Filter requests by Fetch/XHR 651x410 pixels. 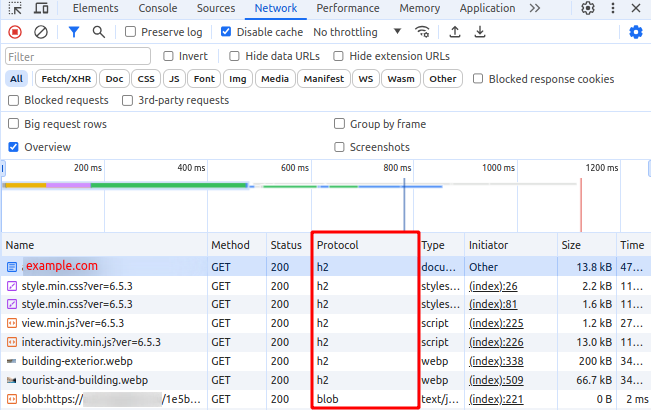coord(65,79)
